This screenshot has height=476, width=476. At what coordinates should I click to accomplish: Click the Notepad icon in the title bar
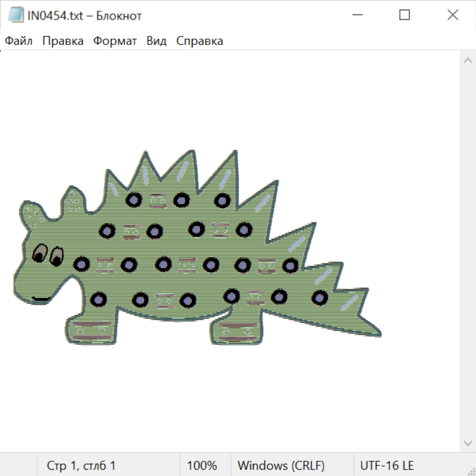pos(15,15)
